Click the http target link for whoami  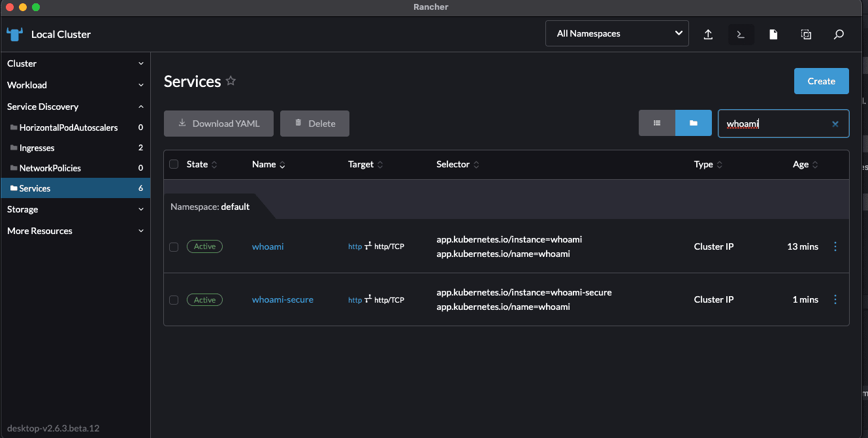(x=355, y=246)
